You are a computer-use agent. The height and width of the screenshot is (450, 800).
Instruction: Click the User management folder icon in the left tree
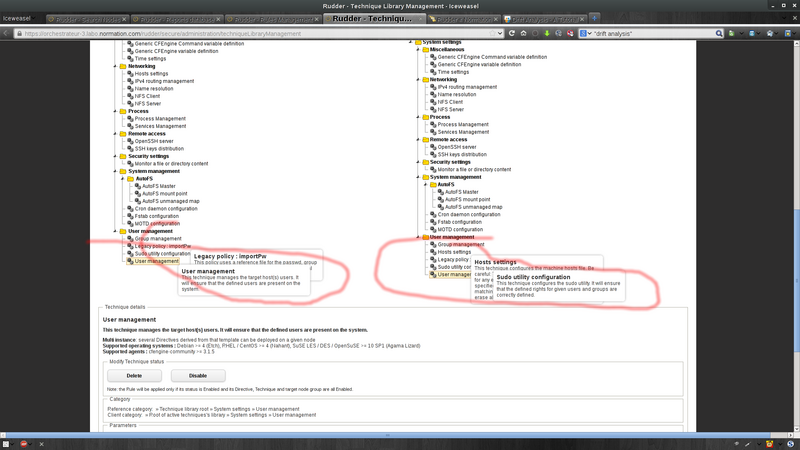[x=123, y=231]
